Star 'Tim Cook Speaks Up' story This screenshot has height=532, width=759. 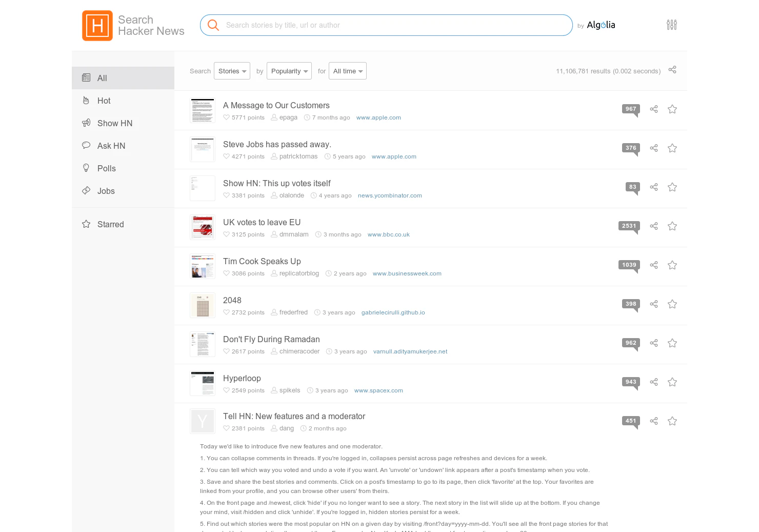point(672,265)
